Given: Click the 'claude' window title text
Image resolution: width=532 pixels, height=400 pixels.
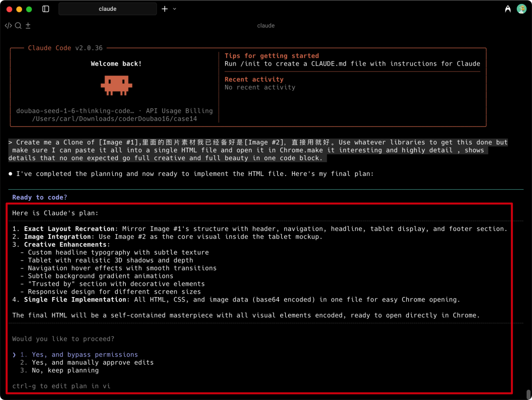Looking at the screenshot, I should 266,25.
